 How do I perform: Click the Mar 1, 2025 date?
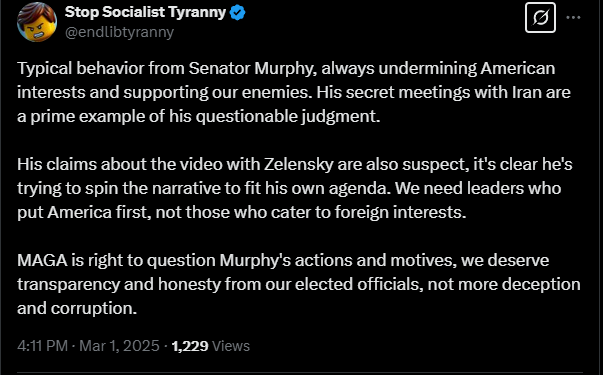(x=119, y=346)
